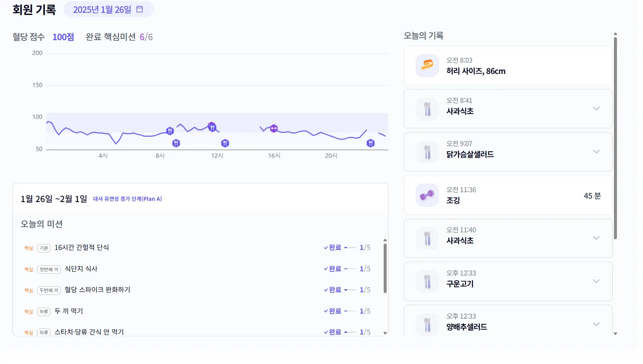Click the 완료 check of 16시간 간헐적 단식

(332, 247)
